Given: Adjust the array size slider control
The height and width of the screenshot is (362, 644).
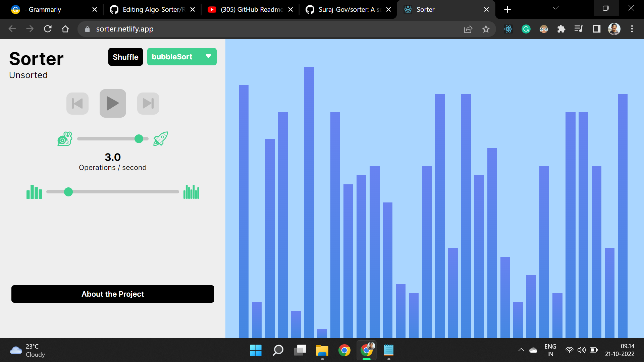Looking at the screenshot, I should [68, 192].
